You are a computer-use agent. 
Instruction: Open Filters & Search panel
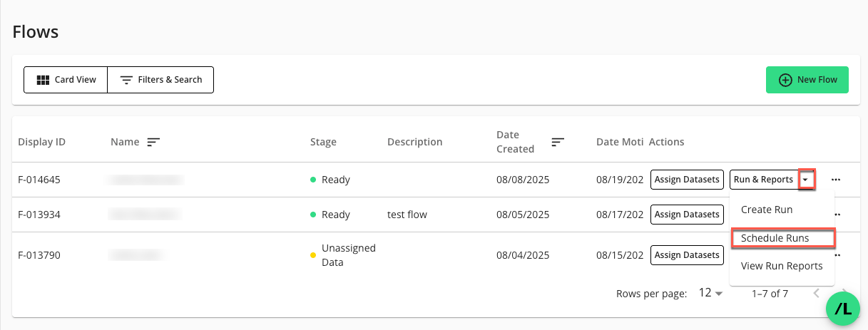point(160,80)
